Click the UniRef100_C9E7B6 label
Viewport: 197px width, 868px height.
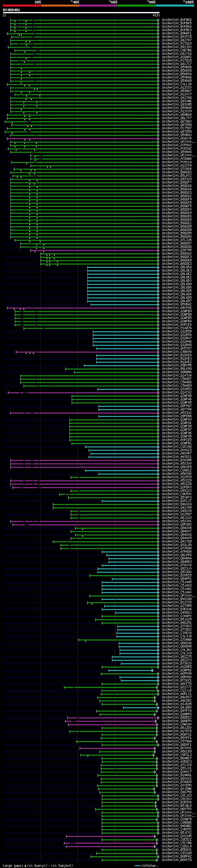point(176,50)
